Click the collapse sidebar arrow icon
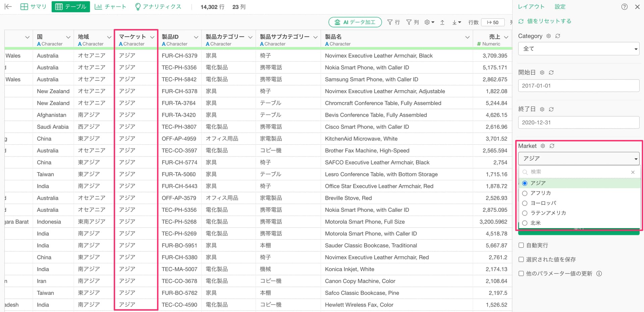The width and height of the screenshot is (644, 312). click(x=8, y=7)
